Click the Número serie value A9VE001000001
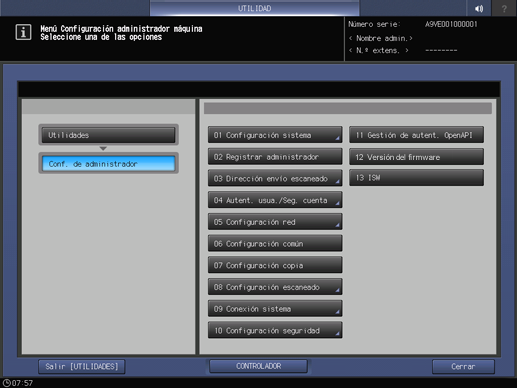Viewport: 517px width, 388px height. click(451, 24)
